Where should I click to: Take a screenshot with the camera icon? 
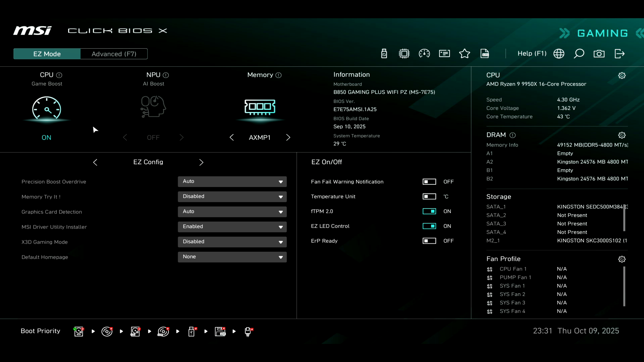(x=599, y=54)
